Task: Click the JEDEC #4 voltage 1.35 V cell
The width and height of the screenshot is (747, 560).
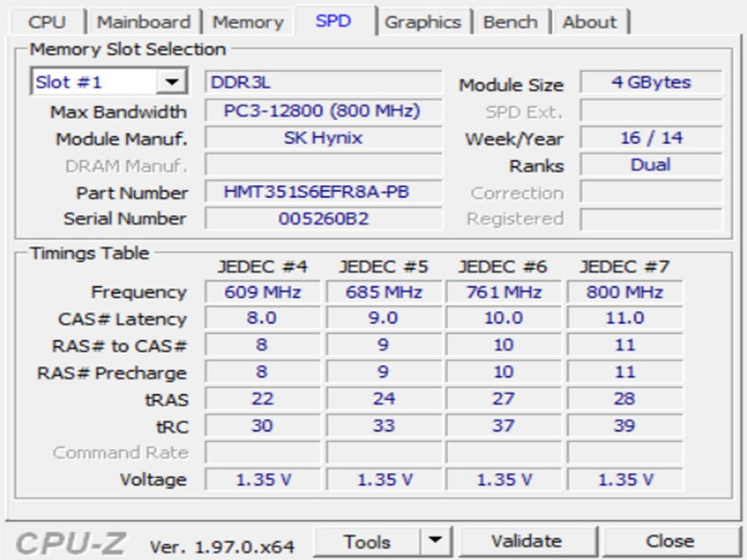Action: [x=262, y=480]
